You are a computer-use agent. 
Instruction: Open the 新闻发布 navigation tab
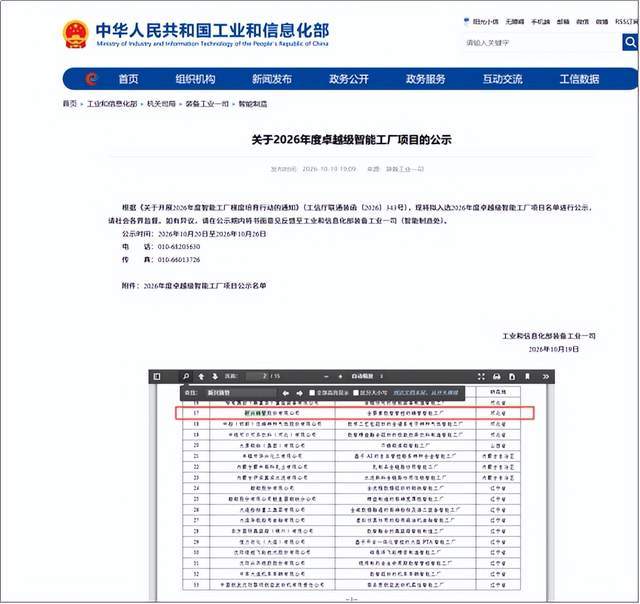click(x=272, y=79)
